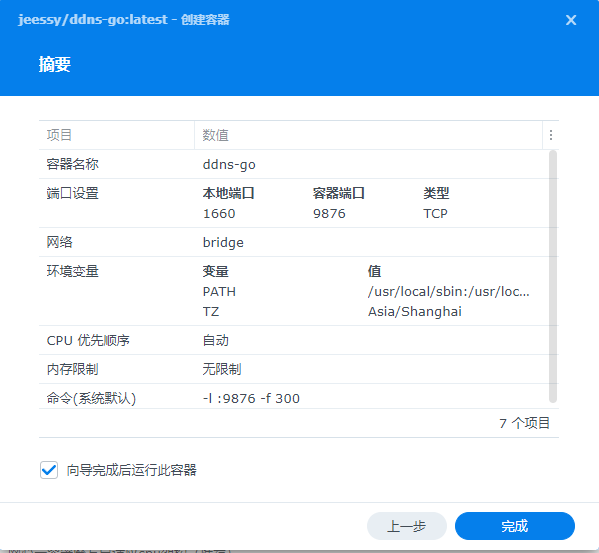This screenshot has width=599, height=553.
Task: Click the container port value 9876
Action: [329, 213]
